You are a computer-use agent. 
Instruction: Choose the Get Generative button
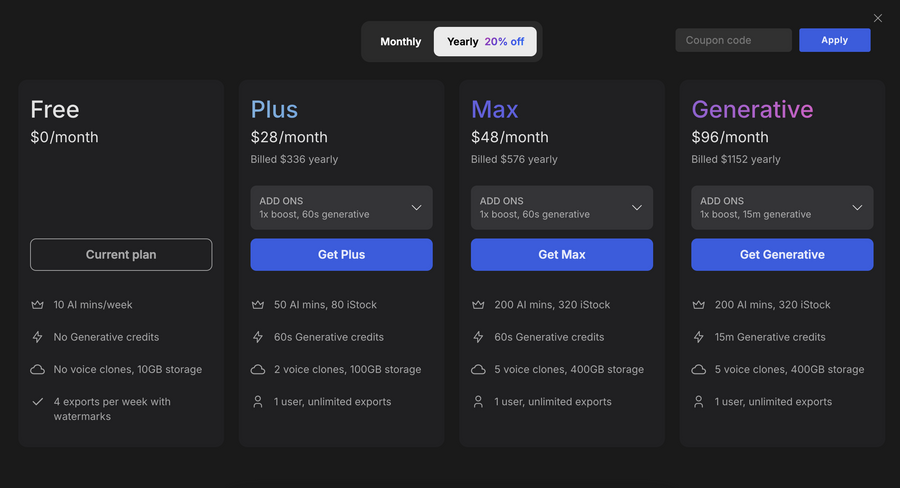781,255
